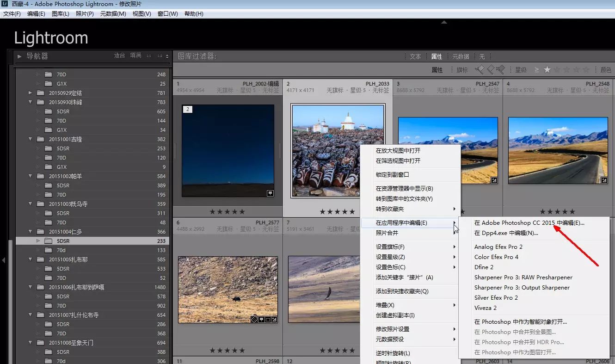Click the flagged (picked) filter flag icon
615x364 pixels.
(480, 70)
